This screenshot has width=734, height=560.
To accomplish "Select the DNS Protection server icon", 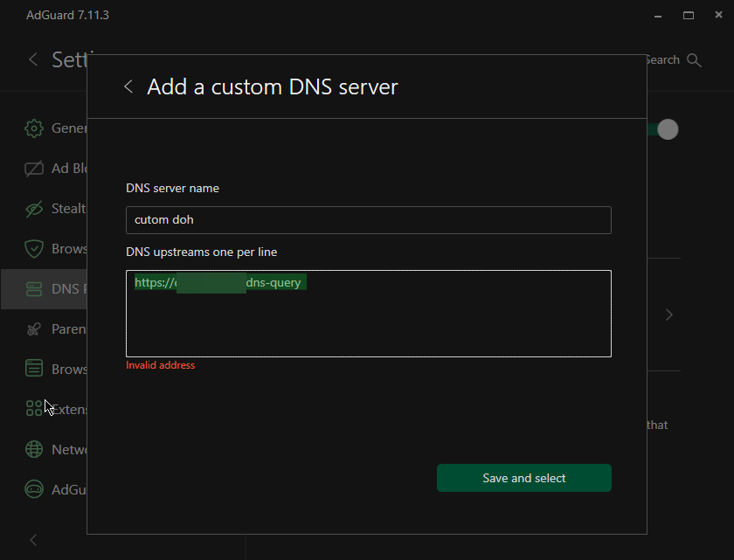I will pyautogui.click(x=33, y=287).
